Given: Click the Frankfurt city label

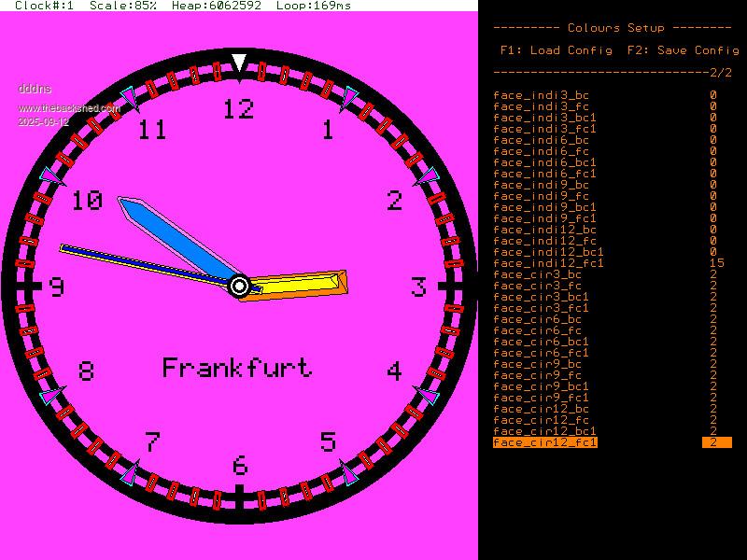Looking at the screenshot, I should pyautogui.click(x=237, y=368).
